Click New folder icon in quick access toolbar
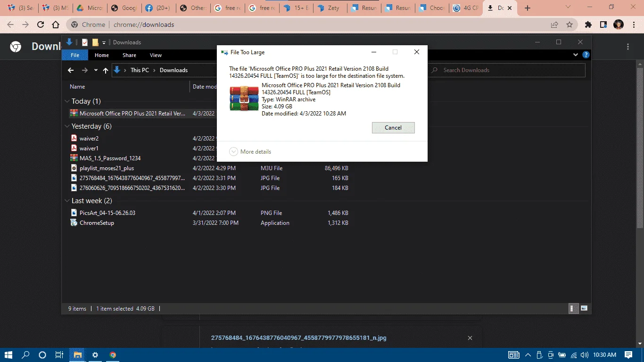The height and width of the screenshot is (362, 644). click(95, 42)
